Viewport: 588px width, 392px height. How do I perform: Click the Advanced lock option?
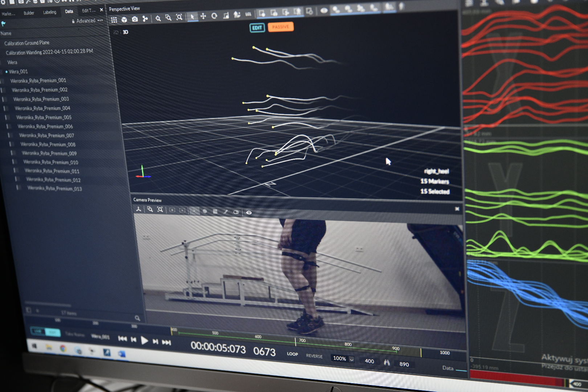click(x=83, y=21)
